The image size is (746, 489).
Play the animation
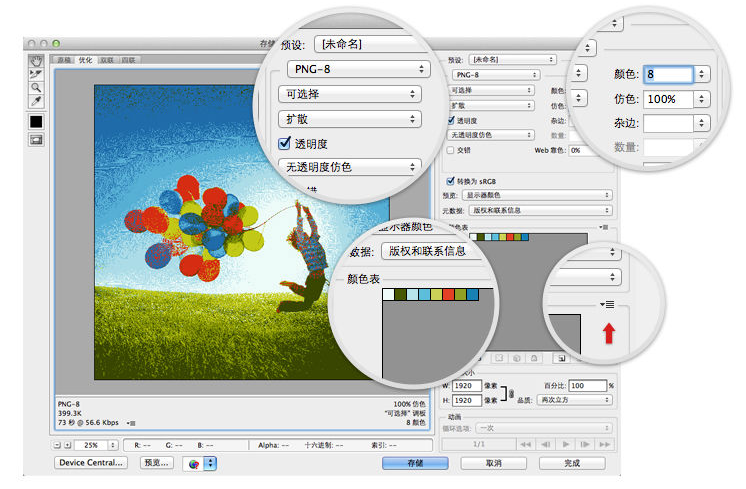pos(566,444)
